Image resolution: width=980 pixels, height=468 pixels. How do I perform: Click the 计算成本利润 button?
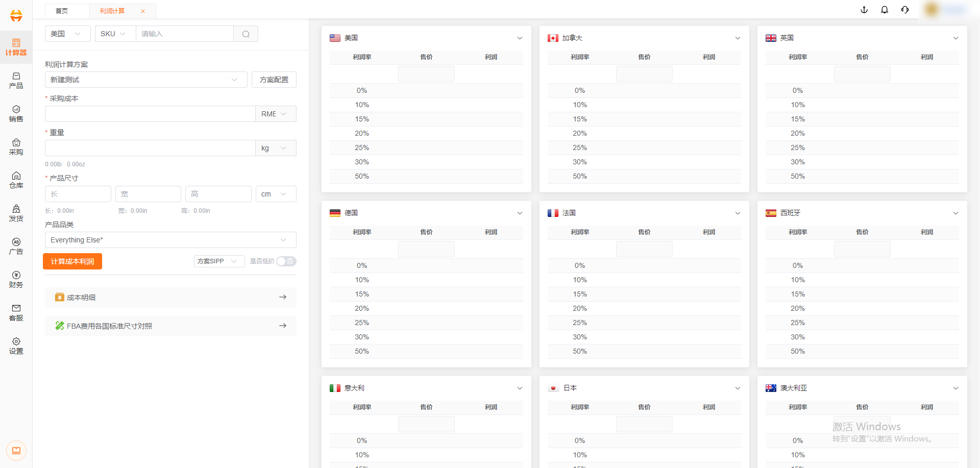(72, 261)
